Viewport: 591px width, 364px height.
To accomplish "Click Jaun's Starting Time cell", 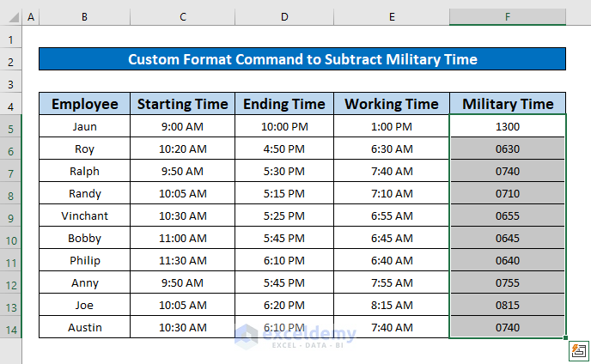I will pyautogui.click(x=182, y=127).
